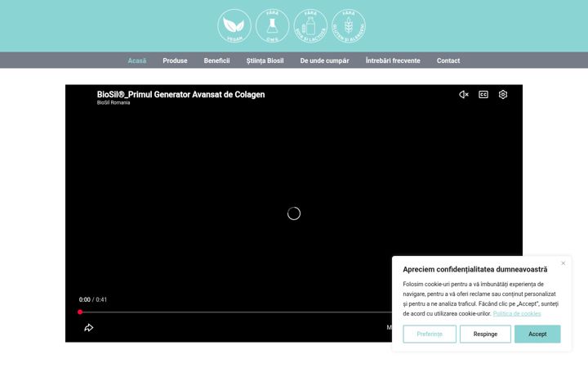588x368 pixels.
Task: Accept cookies with the Accept button
Action: [537, 334]
